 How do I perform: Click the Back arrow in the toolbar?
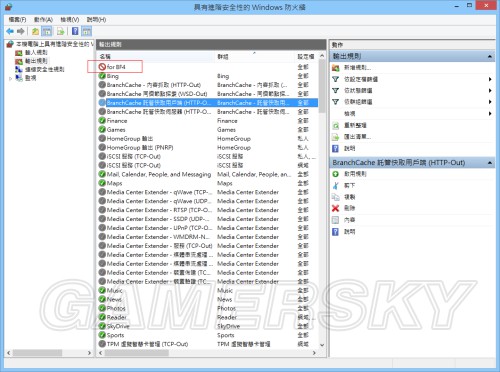pos(10,31)
